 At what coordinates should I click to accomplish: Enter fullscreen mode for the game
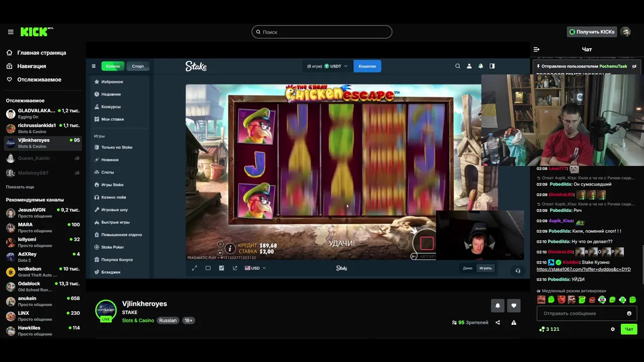[194, 268]
